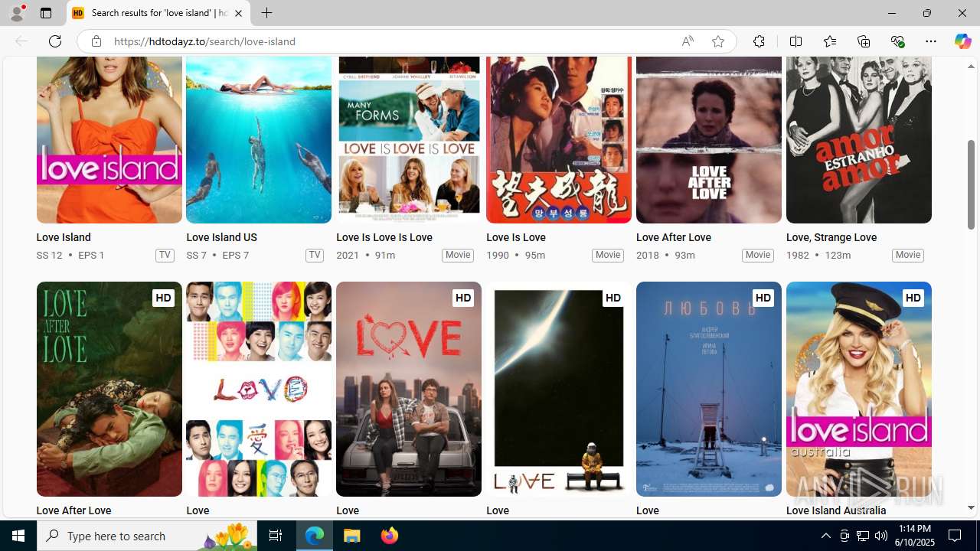This screenshot has height=551, width=980.
Task: Open Collections icon
Action: [x=864, y=41]
